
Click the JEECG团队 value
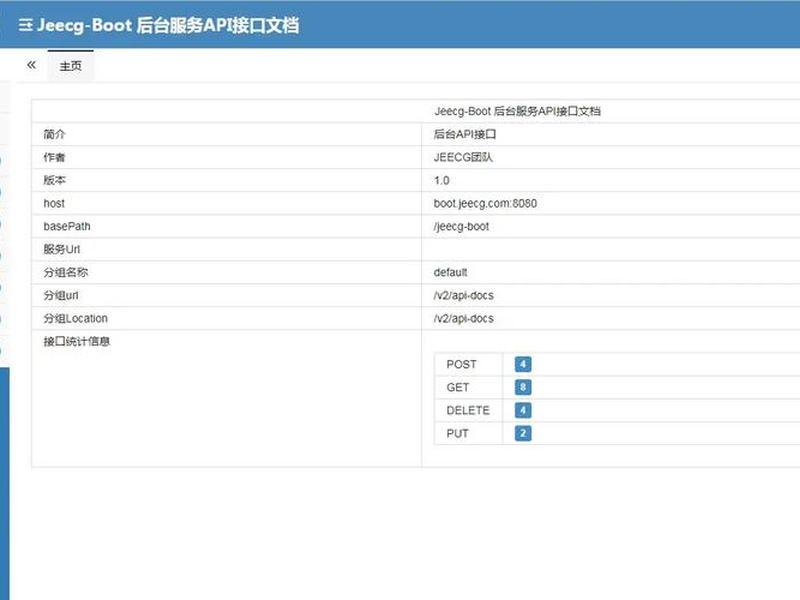(463, 157)
